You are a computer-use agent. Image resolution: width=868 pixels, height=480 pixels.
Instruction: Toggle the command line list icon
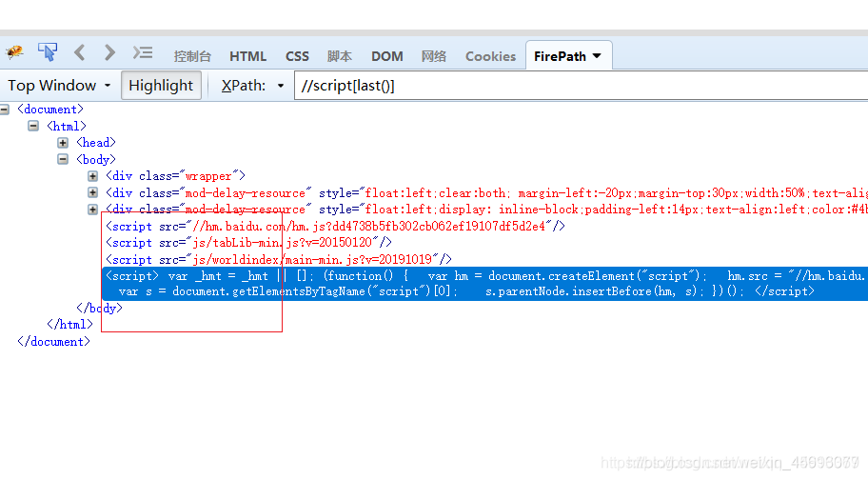pos(142,52)
